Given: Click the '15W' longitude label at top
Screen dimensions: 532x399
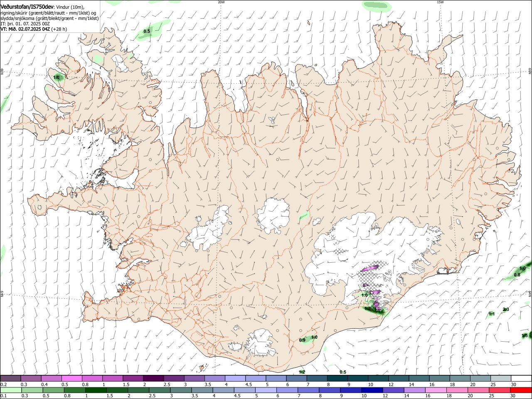Looking at the screenshot, I should pyautogui.click(x=440, y=2).
